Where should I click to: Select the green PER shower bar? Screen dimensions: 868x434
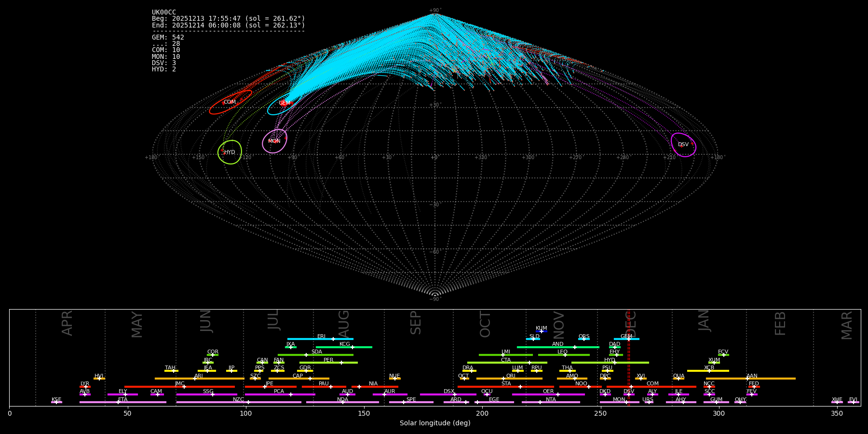pyautogui.click(x=328, y=363)
